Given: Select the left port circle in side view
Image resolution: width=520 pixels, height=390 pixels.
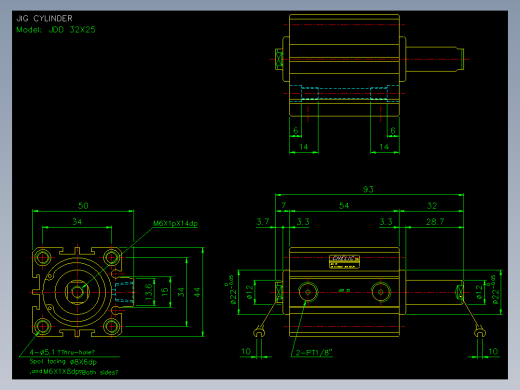Looking at the screenshot, I should (308, 292).
